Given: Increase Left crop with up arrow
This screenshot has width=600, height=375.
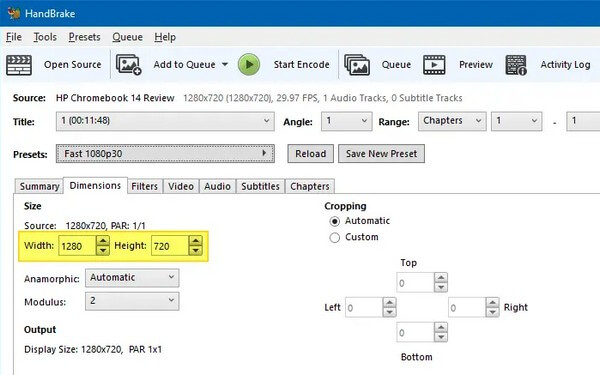Looking at the screenshot, I should pyautogui.click(x=390, y=303).
